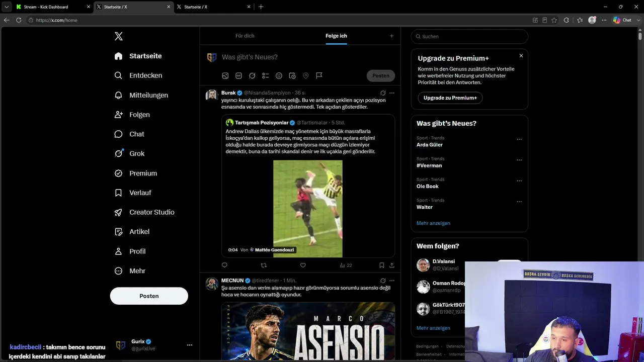Launch Grok from the sidebar
The height and width of the screenshot is (362, 644).
click(x=129, y=153)
